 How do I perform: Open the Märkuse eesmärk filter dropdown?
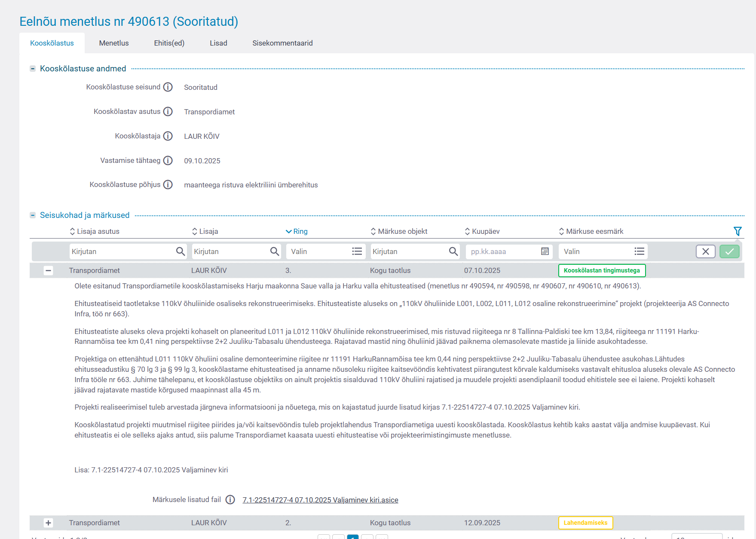click(x=603, y=251)
